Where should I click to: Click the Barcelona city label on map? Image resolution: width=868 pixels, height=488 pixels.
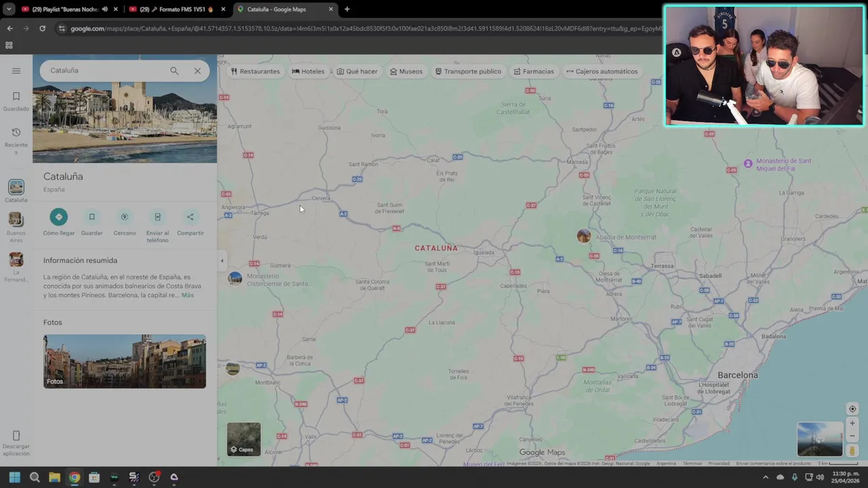(x=738, y=375)
